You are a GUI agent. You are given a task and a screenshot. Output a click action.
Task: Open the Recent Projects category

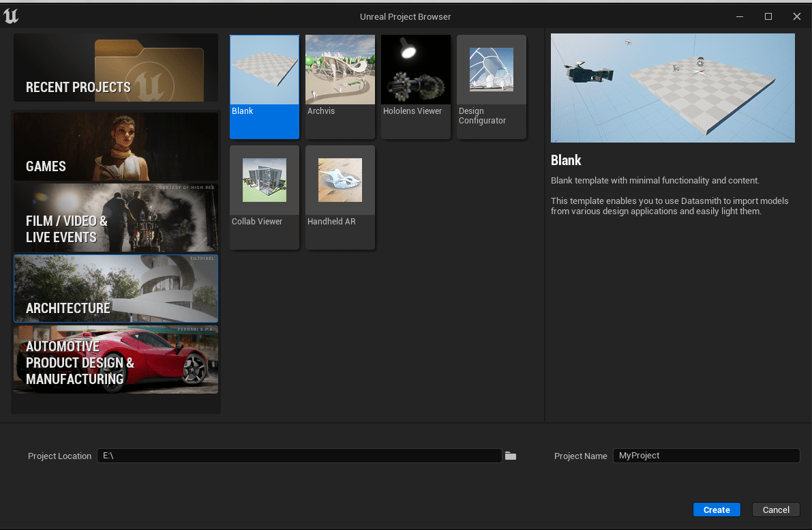point(116,68)
